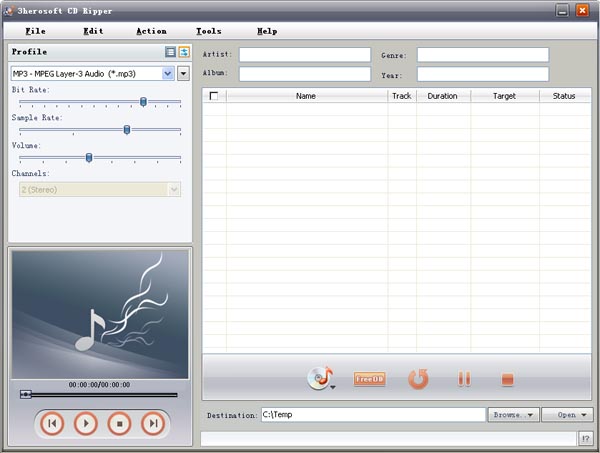Click the stop ripping square icon
600x453 pixels.
(x=507, y=379)
